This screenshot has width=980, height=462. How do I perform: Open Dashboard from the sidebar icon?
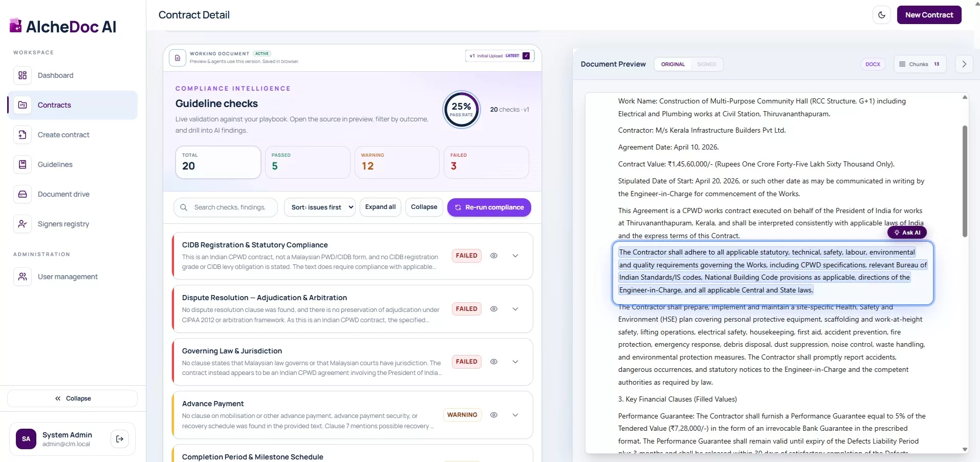23,75
